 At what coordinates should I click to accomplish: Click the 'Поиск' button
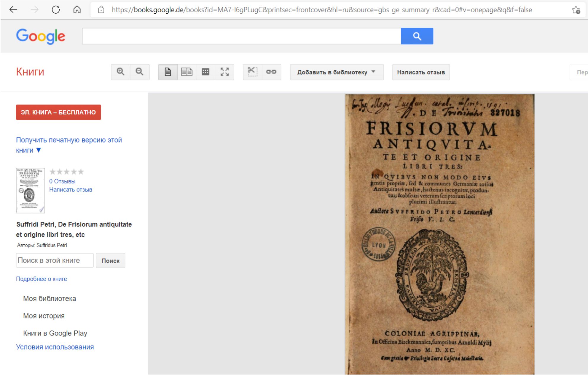111,260
